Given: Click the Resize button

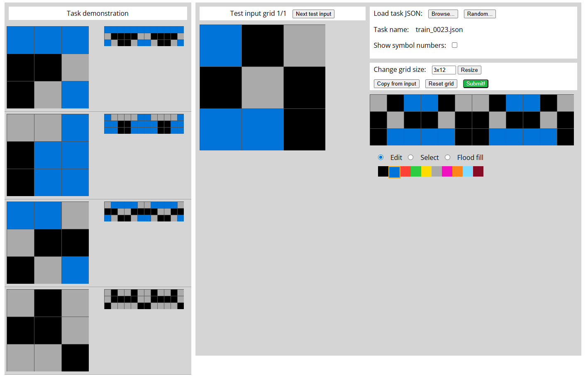Looking at the screenshot, I should [469, 70].
